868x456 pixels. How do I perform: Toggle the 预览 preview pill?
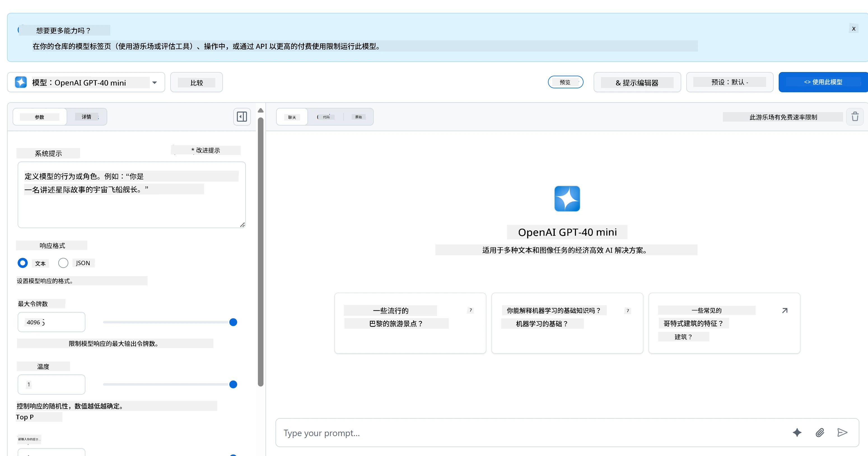[x=565, y=82]
